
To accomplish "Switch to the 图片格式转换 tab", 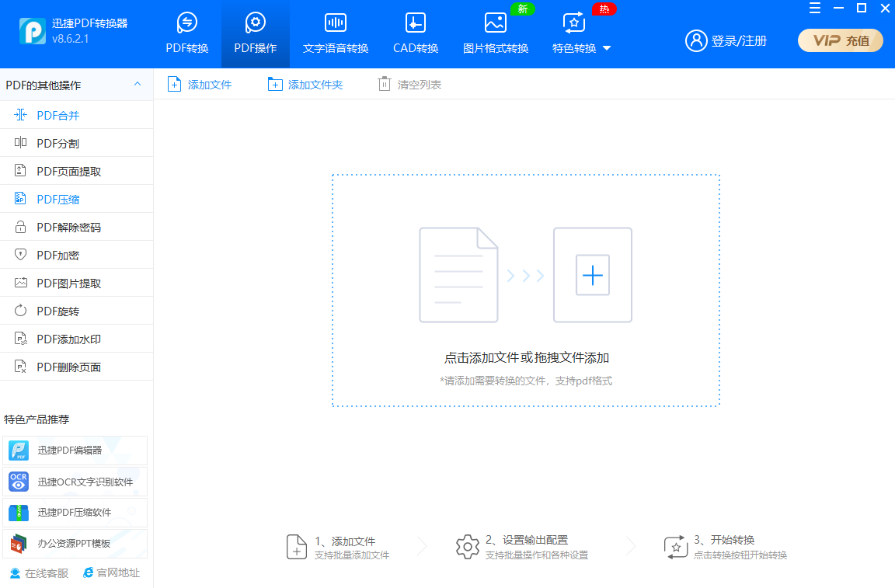I will 496,34.
